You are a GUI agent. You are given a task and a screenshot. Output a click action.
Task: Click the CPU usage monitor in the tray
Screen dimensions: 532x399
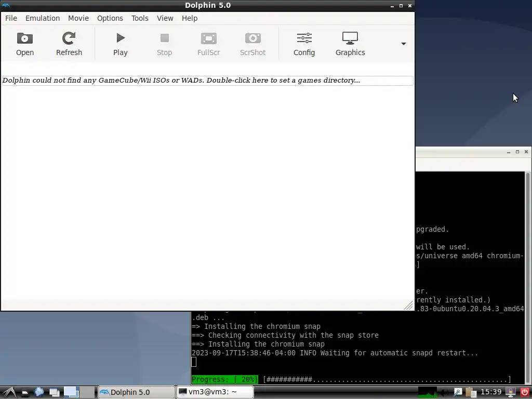428,392
